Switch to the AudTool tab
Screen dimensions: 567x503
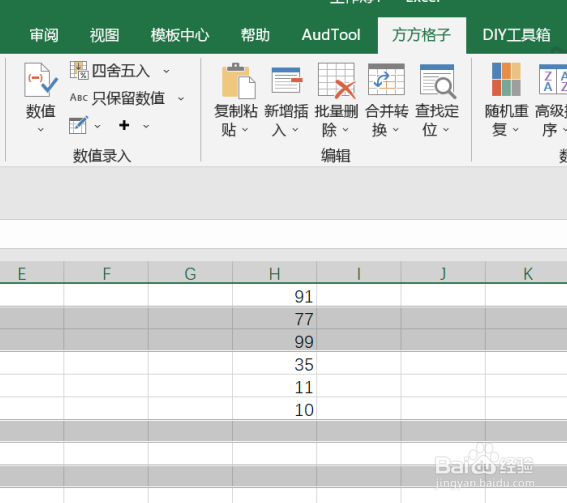pyautogui.click(x=331, y=35)
